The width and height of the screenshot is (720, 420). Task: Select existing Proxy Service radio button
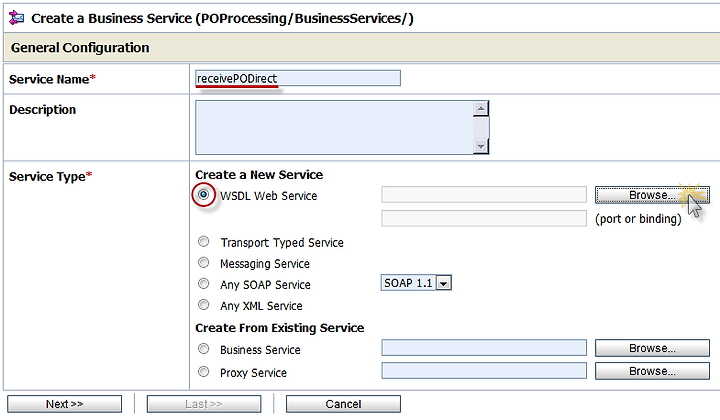tap(203, 371)
